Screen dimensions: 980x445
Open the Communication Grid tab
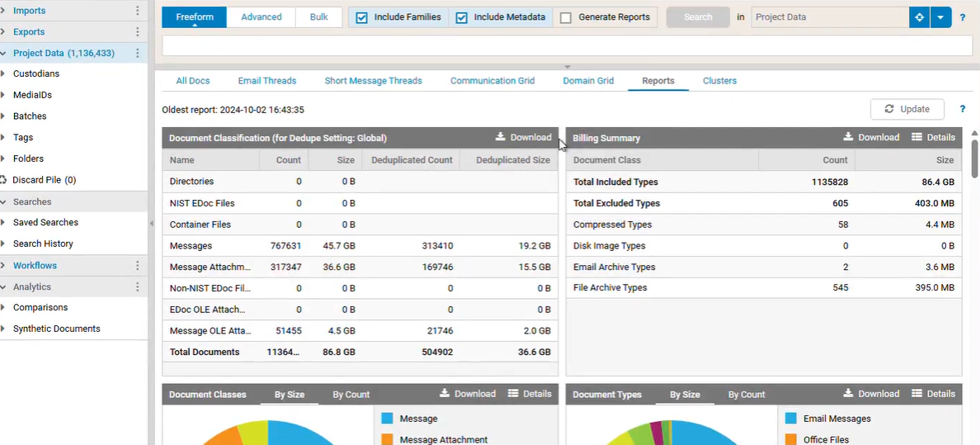pyautogui.click(x=492, y=81)
